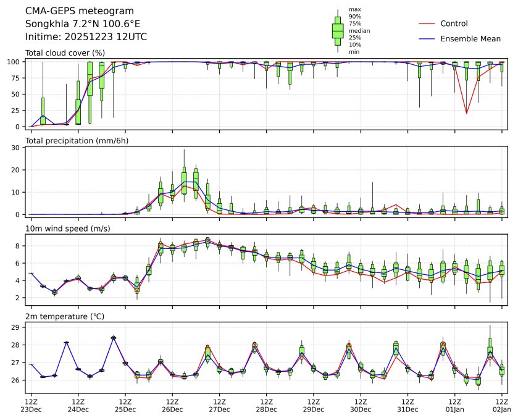Click the 12Z 29Dec x-axis label
The height and width of the screenshot is (420, 518).
pyautogui.click(x=313, y=405)
